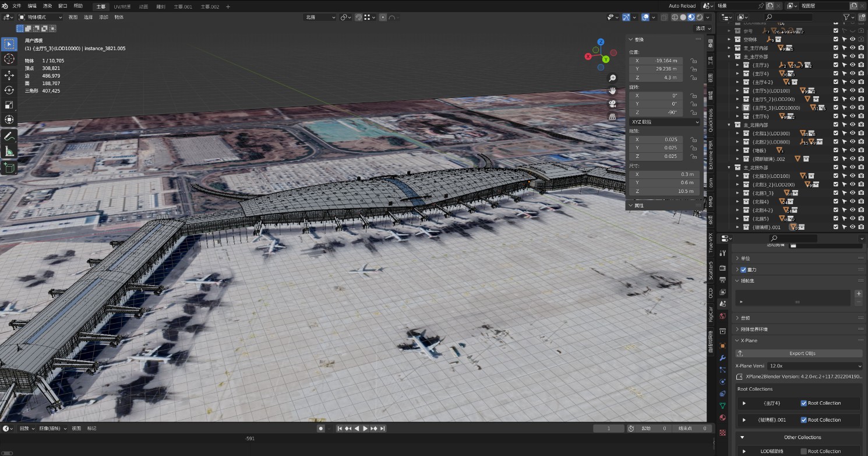
Task: Open the XYZ 欧拉 rotation mode dropdown
Action: coord(664,122)
